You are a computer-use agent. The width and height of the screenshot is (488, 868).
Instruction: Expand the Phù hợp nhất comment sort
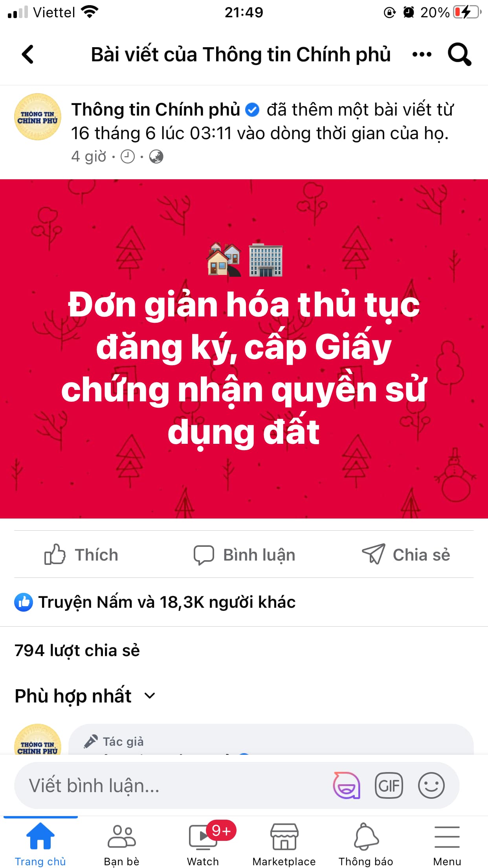pos(85,696)
